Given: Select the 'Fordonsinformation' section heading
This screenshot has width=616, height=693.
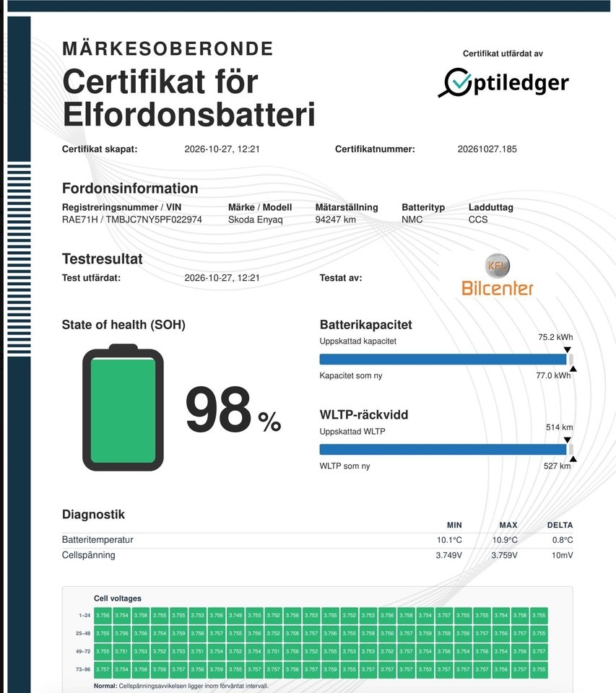Looking at the screenshot, I should (x=130, y=188).
